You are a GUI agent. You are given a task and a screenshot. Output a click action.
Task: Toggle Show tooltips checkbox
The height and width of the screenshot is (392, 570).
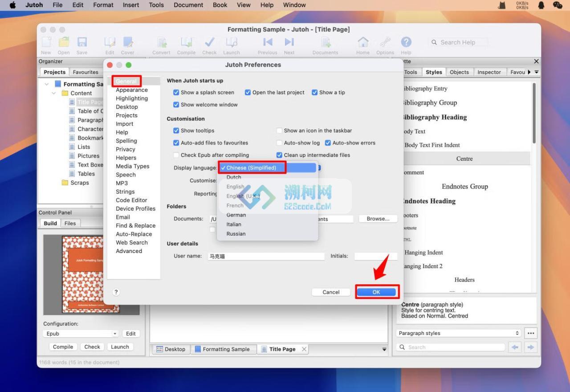click(x=176, y=131)
